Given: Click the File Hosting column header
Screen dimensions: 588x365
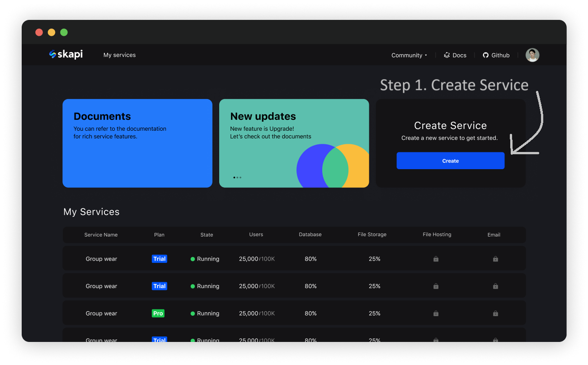Looking at the screenshot, I should pyautogui.click(x=437, y=235).
